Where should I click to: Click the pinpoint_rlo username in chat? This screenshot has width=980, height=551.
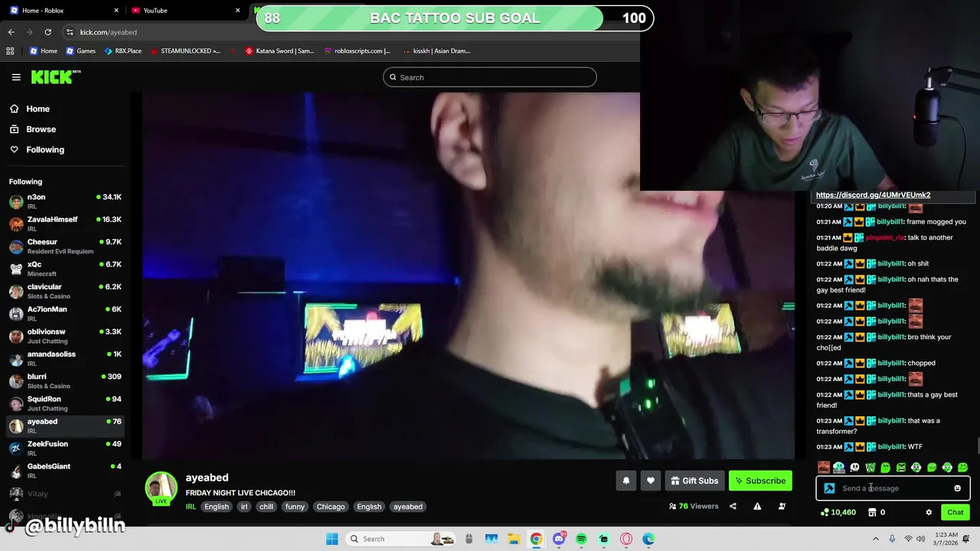coord(884,238)
